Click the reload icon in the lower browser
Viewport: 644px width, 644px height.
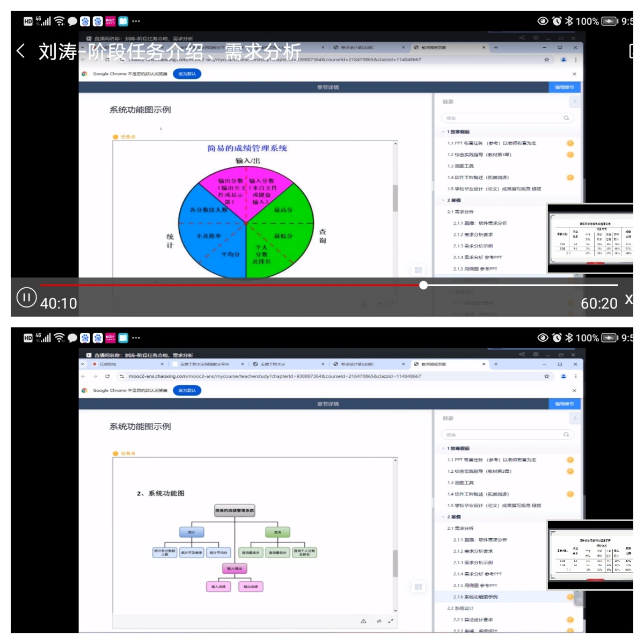click(x=107, y=376)
